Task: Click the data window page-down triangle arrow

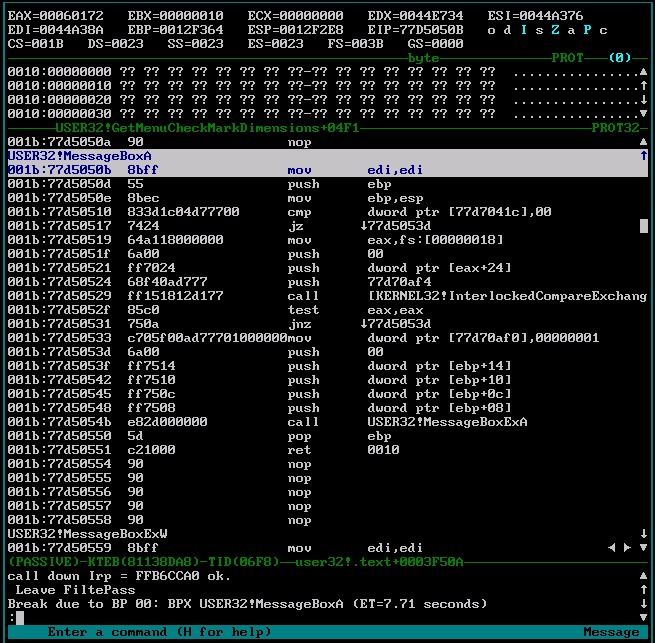Action: [x=643, y=114]
